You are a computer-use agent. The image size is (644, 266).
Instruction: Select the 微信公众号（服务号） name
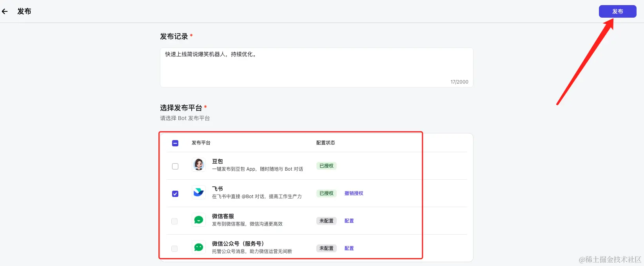238,244
